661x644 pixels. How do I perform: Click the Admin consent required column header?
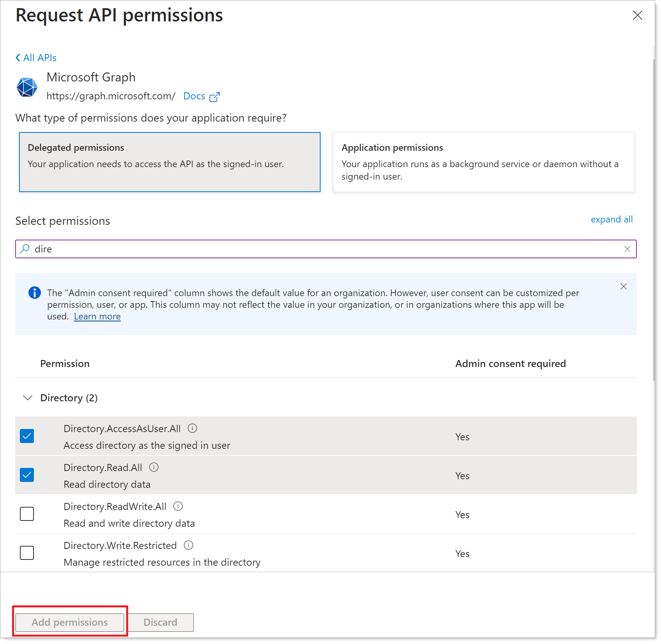(x=510, y=363)
